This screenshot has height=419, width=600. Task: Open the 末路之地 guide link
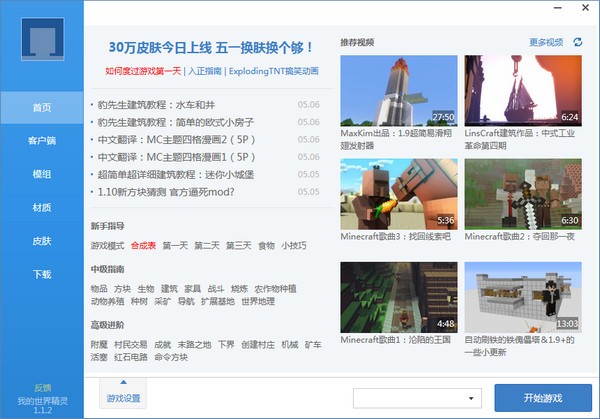coord(194,345)
